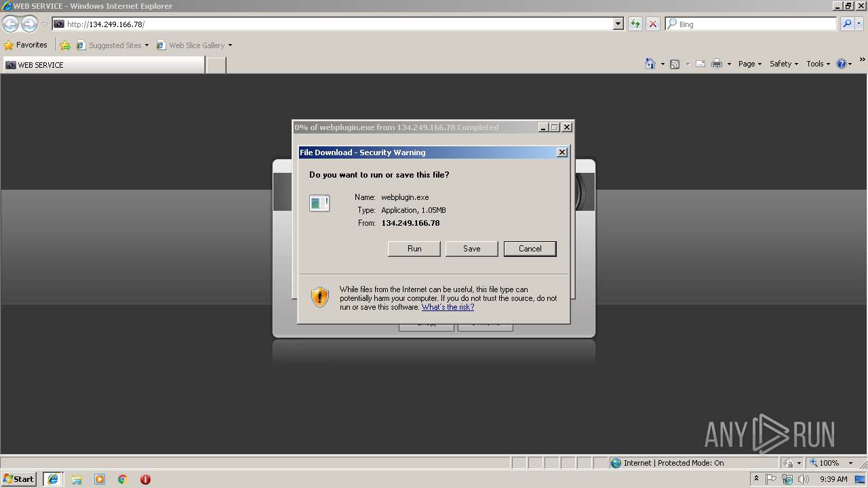Open Suggested Sites link
Screen dimensions: 868x488
tap(112, 45)
